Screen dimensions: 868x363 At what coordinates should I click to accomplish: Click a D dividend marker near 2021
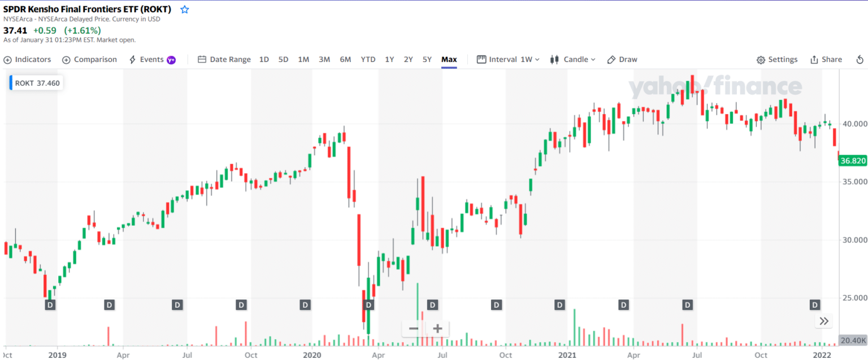(x=558, y=304)
